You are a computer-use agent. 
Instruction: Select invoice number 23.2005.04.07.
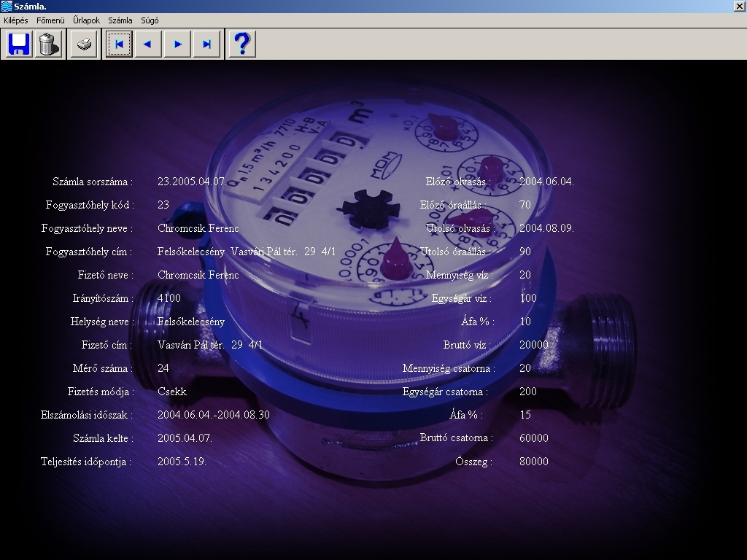point(192,182)
